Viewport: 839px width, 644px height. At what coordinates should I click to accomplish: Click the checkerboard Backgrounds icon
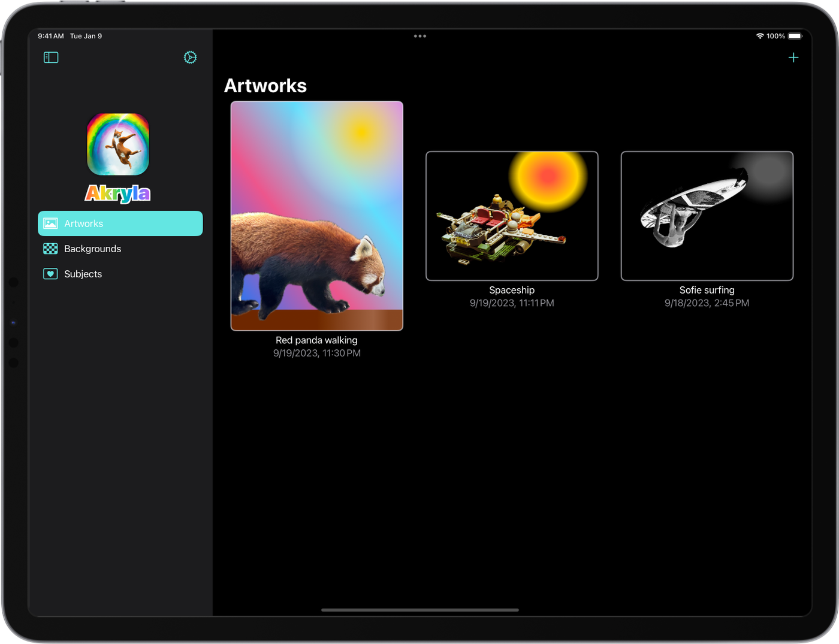(51, 249)
